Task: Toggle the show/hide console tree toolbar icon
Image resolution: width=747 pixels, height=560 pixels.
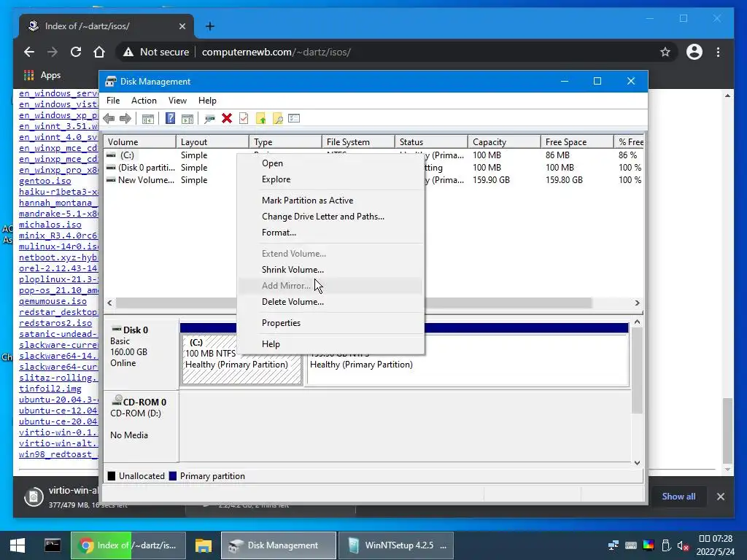Action: tap(148, 119)
